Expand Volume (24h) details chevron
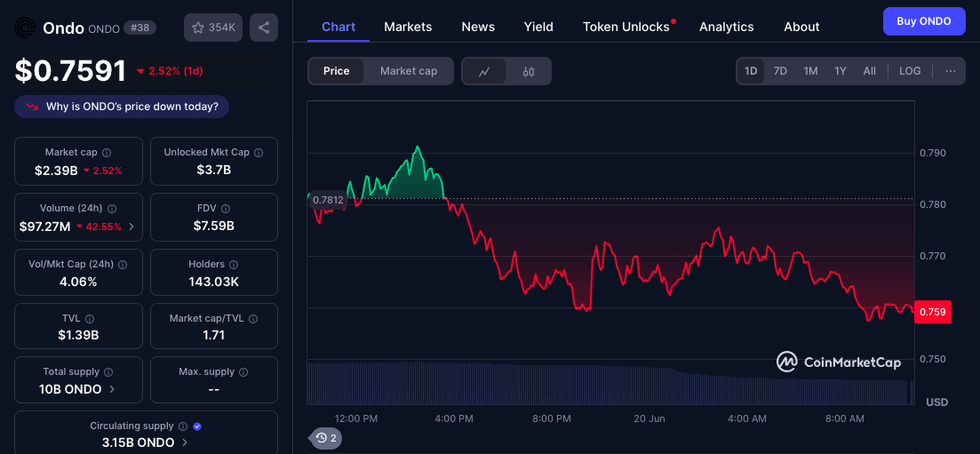 pyautogui.click(x=131, y=227)
